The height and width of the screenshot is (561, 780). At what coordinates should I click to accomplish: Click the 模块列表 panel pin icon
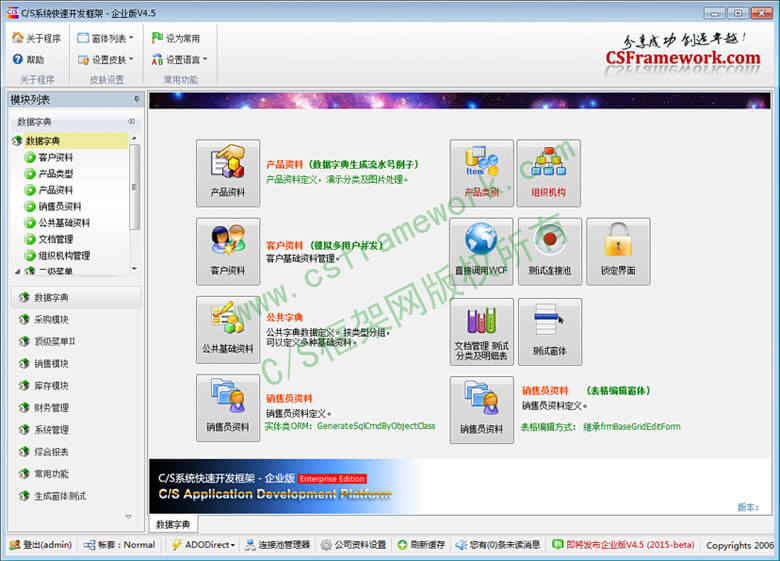(136, 100)
